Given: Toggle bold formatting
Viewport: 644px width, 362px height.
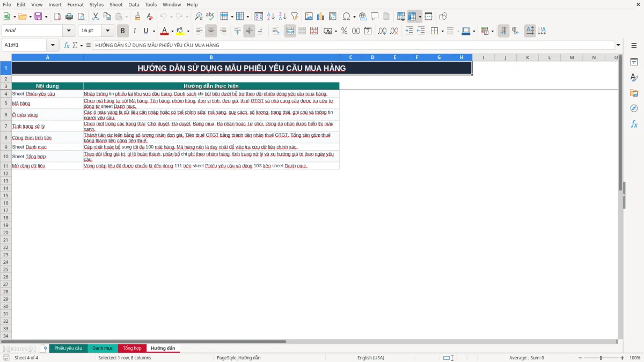Looking at the screenshot, I should [123, 31].
